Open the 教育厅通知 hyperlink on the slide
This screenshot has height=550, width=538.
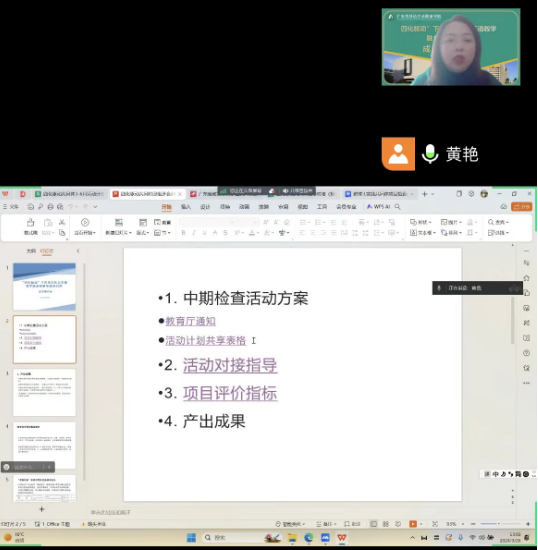point(190,321)
